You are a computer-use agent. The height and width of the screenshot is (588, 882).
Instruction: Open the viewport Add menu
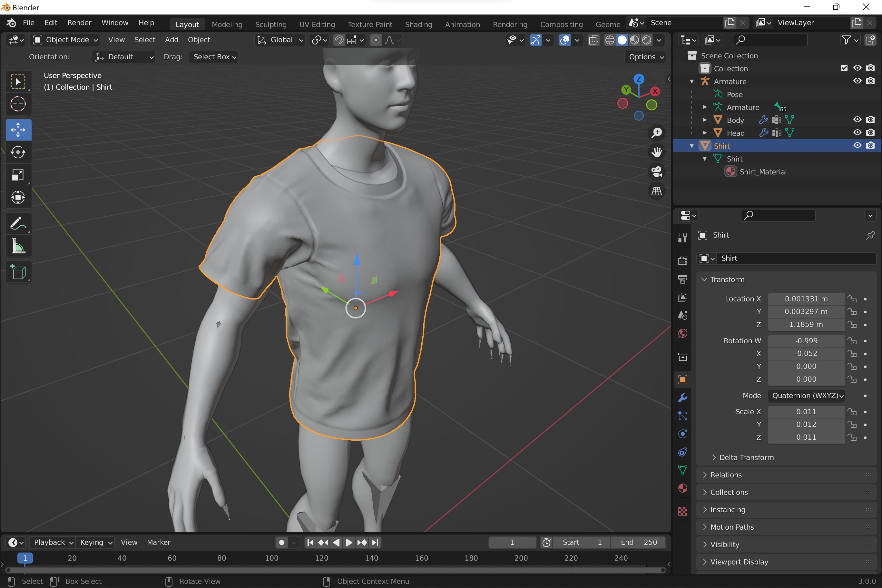click(x=171, y=40)
